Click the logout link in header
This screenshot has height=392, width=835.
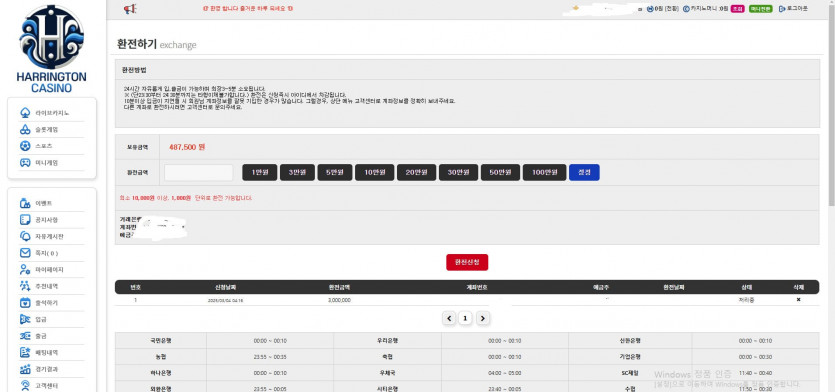793,9
